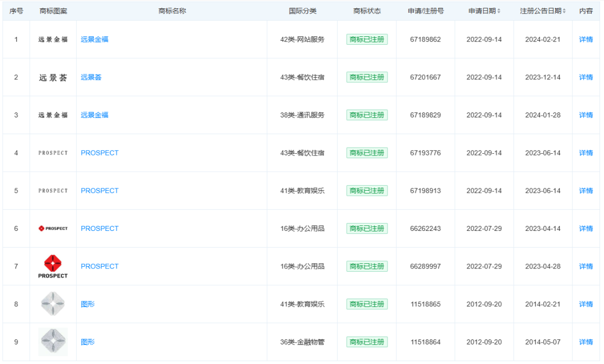
Task: Click the sort arrows beside 注册公告日期
Action: [x=564, y=11]
